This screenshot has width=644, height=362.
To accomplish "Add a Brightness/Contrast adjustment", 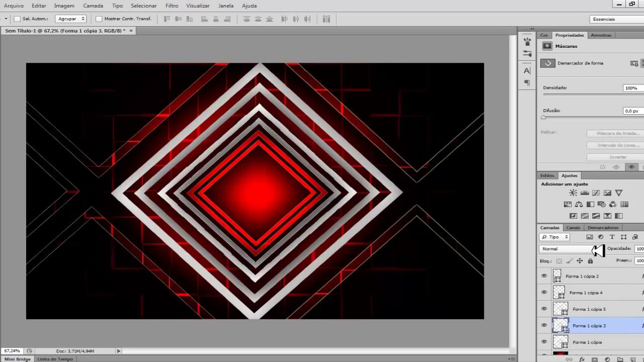I will click(x=573, y=193).
